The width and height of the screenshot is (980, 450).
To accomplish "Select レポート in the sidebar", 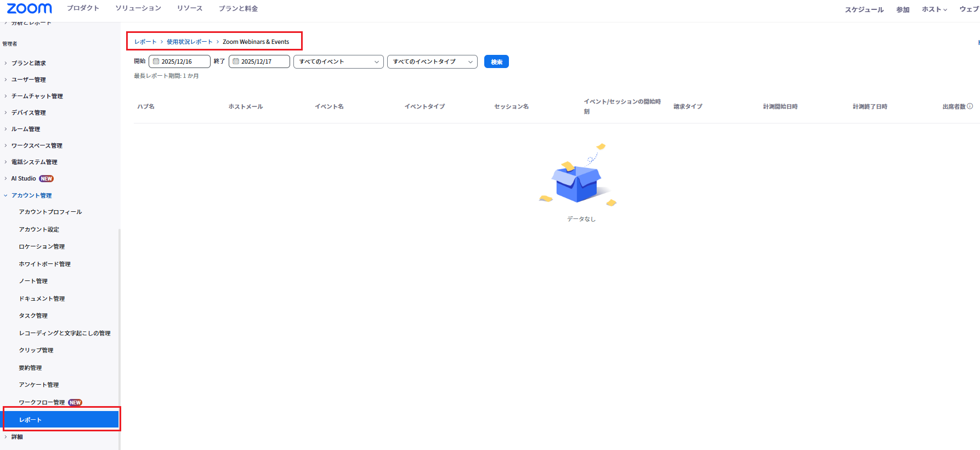I will click(61, 420).
